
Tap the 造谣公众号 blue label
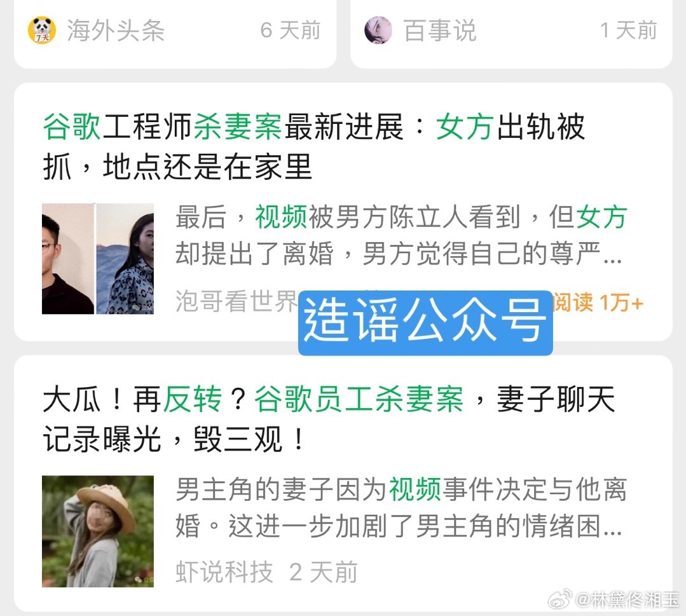(x=425, y=322)
